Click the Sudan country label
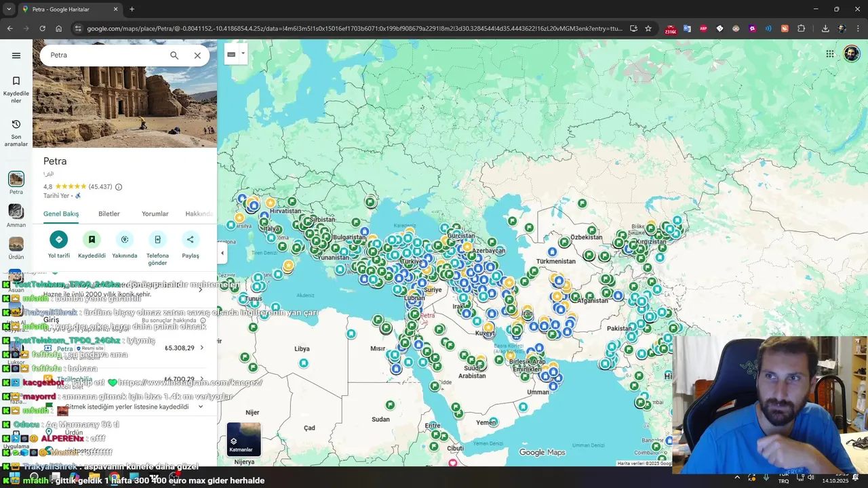Image resolution: width=868 pixels, height=488 pixels. point(381,419)
